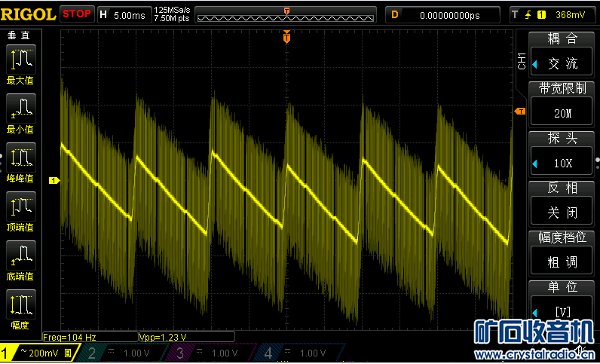Click the waveform memory position bar at top

(286, 14)
